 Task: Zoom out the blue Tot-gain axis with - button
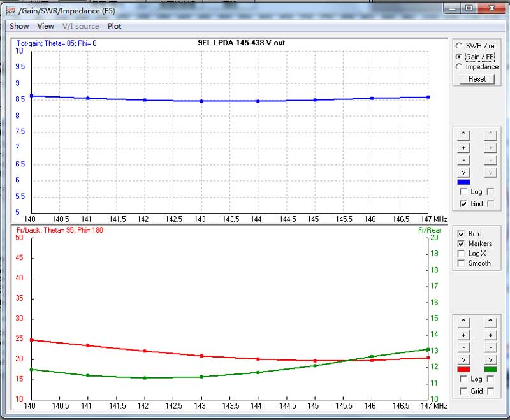point(463,160)
